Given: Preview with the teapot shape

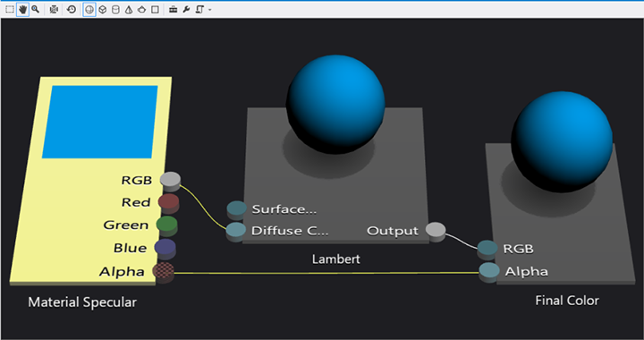Looking at the screenshot, I should click(141, 9).
